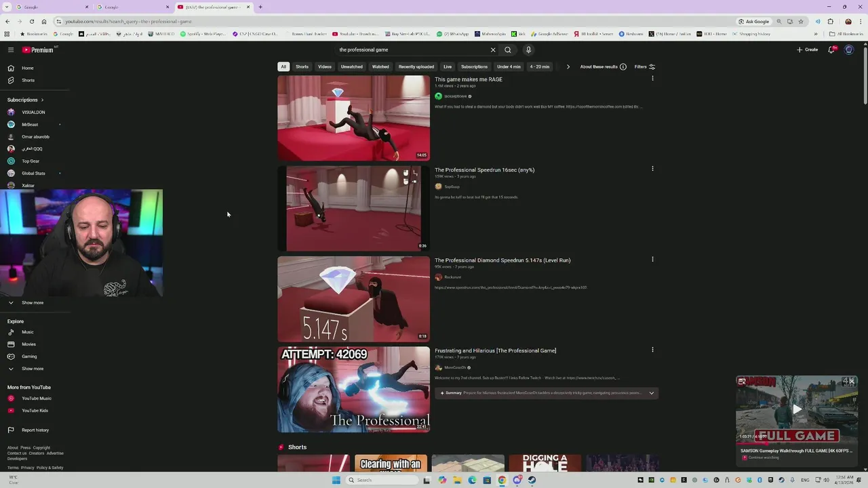
Task: Expand the Subscriptions section header
Action: [x=26, y=100]
